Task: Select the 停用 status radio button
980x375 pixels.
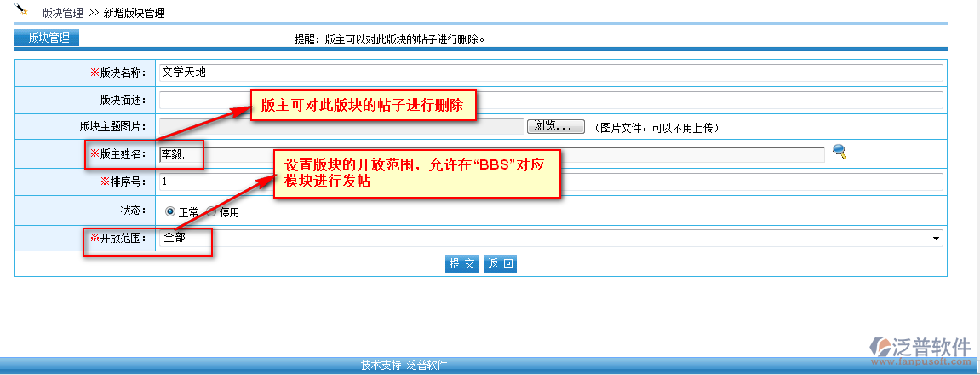Action: click(x=211, y=211)
